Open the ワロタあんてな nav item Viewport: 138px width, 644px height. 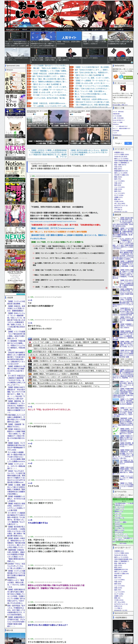(x=68, y=30)
